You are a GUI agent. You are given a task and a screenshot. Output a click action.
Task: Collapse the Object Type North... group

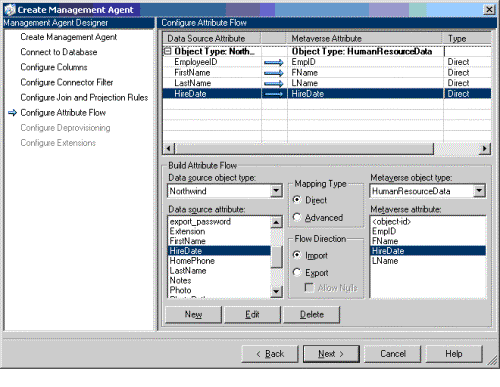click(x=168, y=51)
